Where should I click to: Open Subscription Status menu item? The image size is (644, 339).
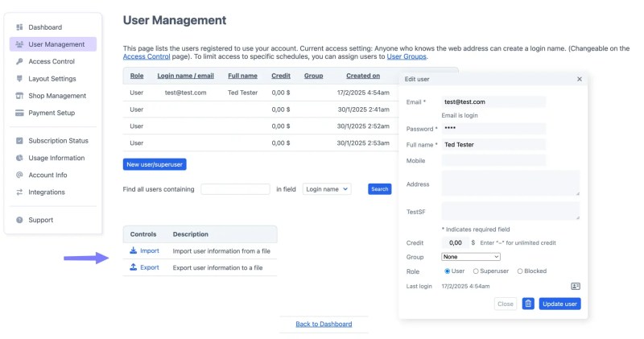tap(58, 141)
